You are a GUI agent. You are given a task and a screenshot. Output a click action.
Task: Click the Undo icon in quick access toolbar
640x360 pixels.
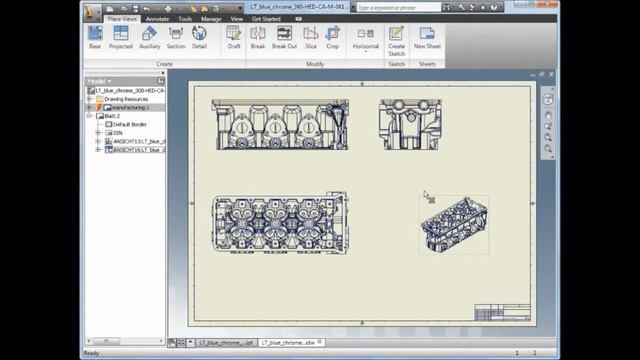(147, 8)
